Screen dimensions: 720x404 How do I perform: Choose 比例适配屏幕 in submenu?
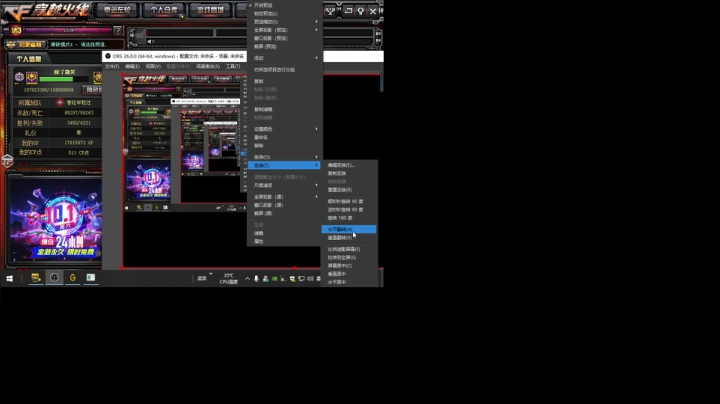[349, 249]
